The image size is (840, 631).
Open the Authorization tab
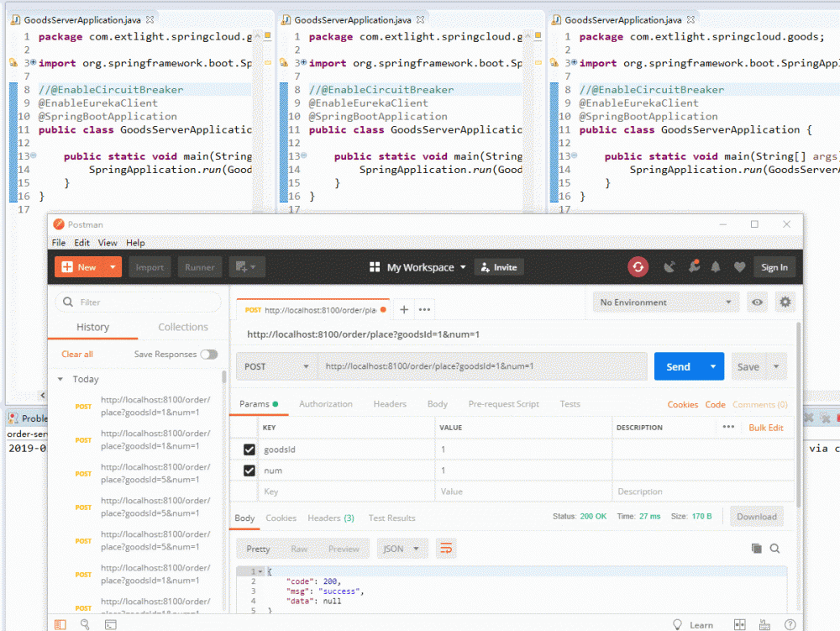coord(326,404)
